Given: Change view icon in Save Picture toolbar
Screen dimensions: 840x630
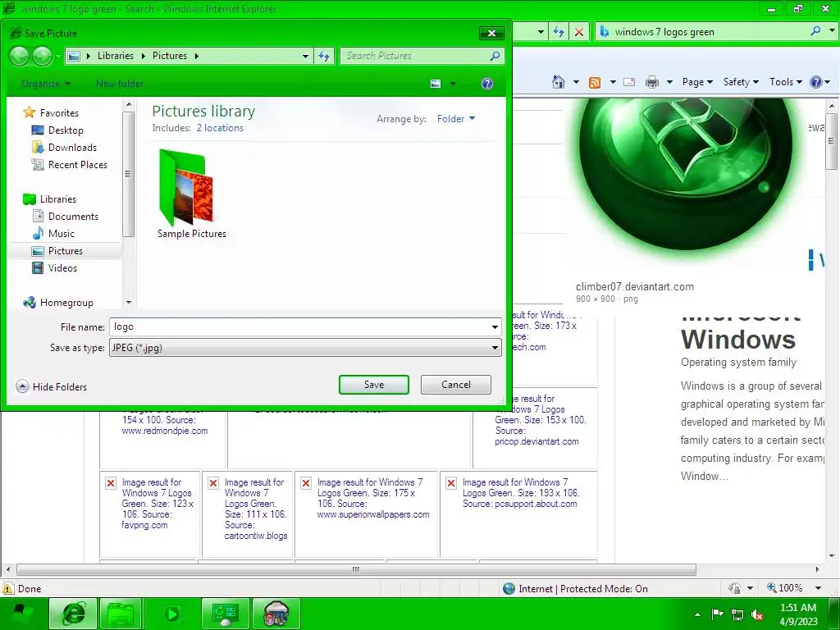Looking at the screenshot, I should tap(436, 84).
